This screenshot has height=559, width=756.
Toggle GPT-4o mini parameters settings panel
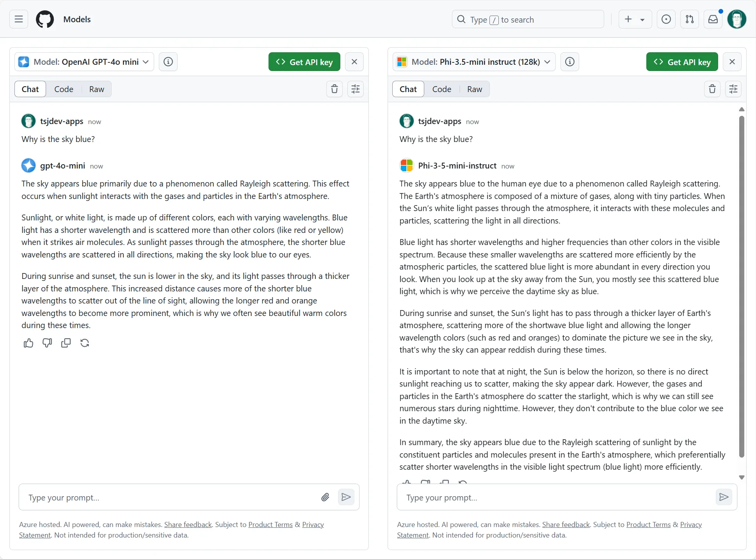click(x=356, y=89)
